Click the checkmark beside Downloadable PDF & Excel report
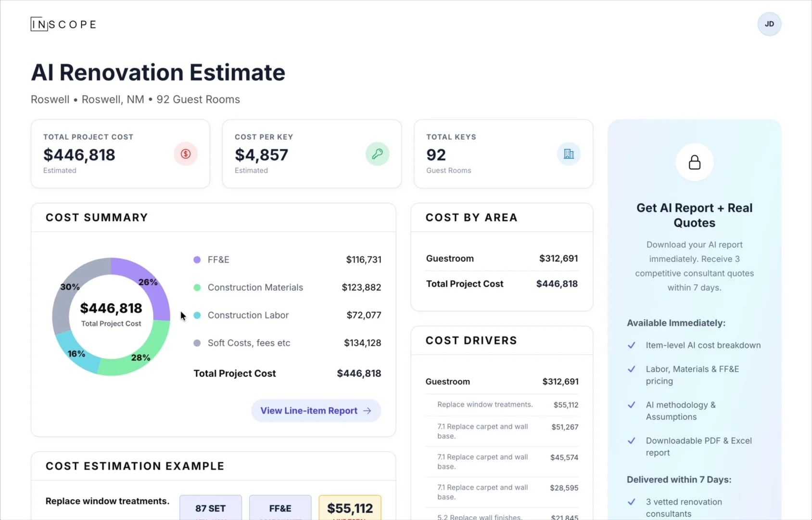The width and height of the screenshot is (812, 520). click(632, 441)
